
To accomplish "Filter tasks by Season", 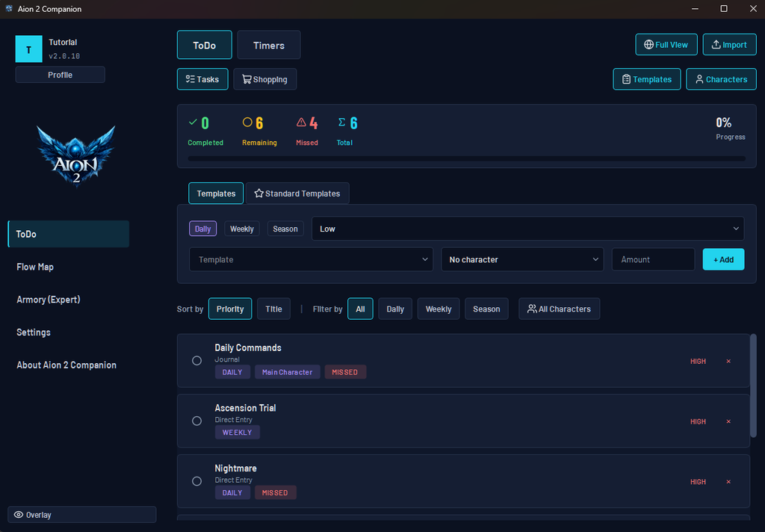I will 486,309.
